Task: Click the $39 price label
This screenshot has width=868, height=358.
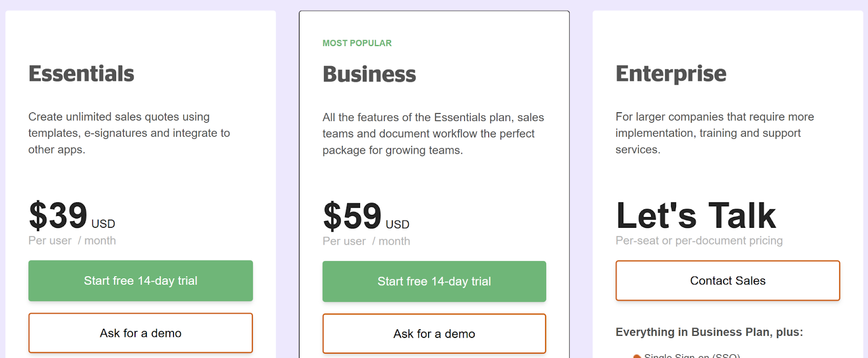Action: (58, 216)
